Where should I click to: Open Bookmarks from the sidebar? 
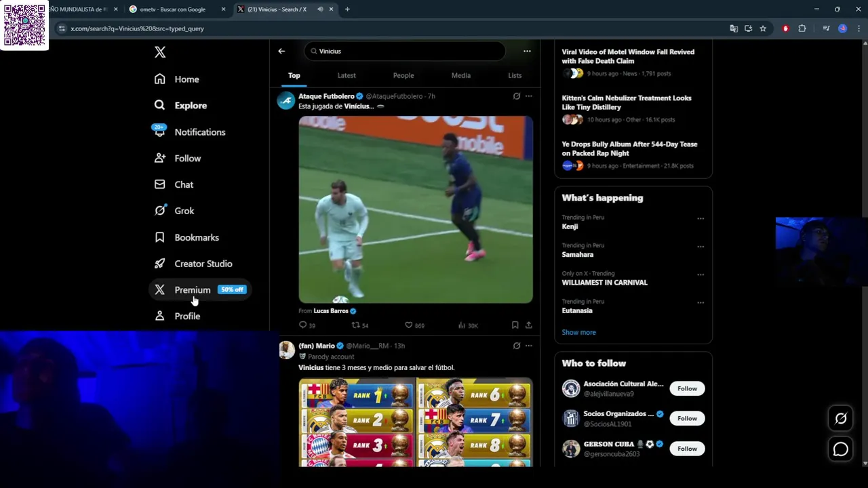click(x=186, y=237)
